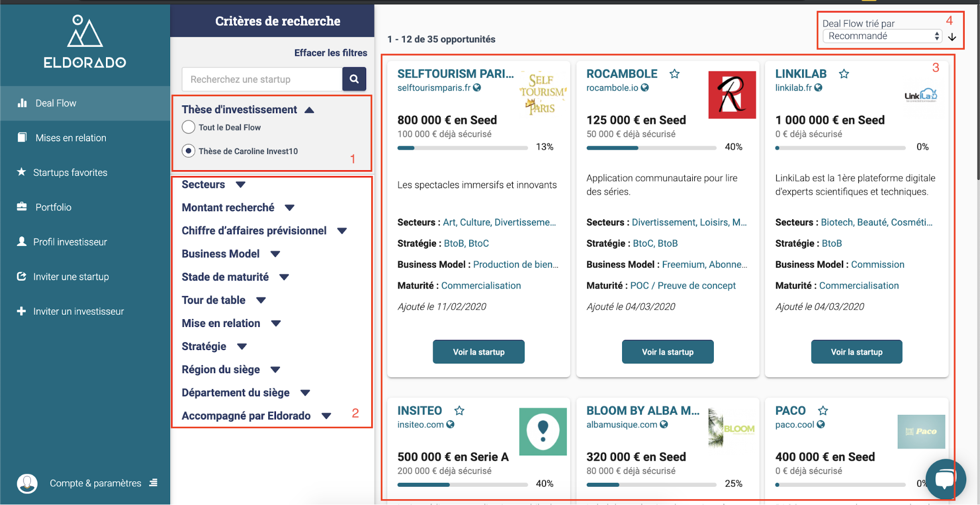Click globe icon next to insiteo.com
Viewport: 980px width, 505px height.
tap(450, 424)
